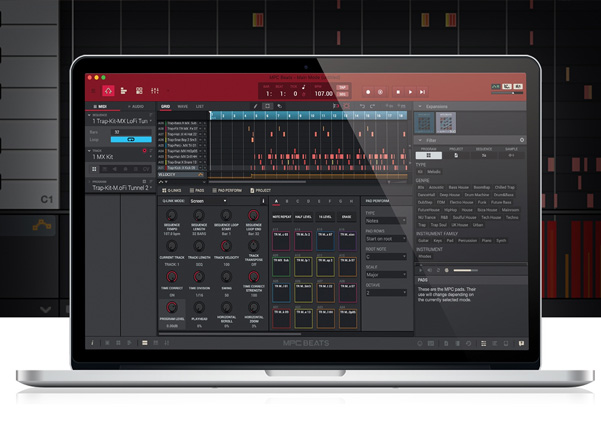This screenshot has width=601, height=436.
Task: Click the record button in transport
Action: point(368,92)
